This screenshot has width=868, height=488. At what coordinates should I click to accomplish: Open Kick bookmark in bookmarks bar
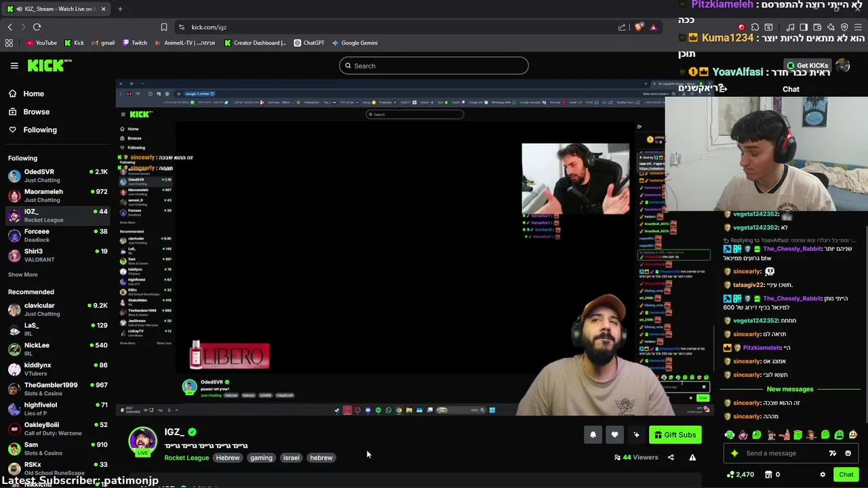tap(74, 43)
